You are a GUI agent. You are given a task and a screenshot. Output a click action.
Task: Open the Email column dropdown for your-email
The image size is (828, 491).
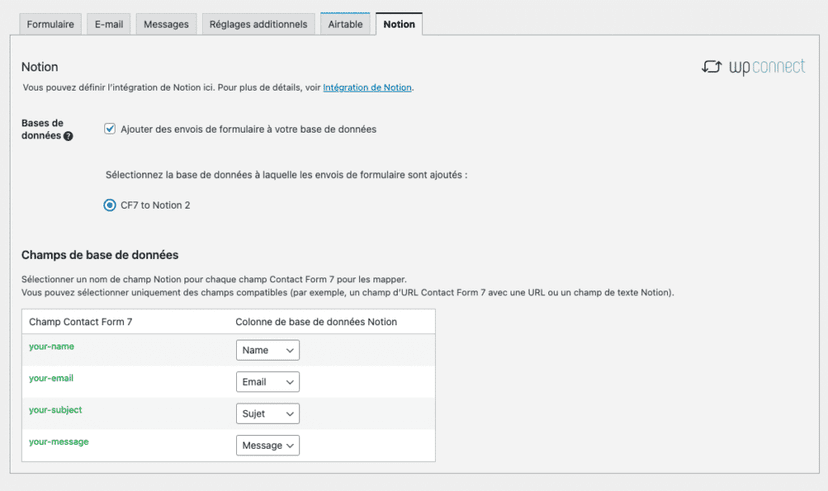268,382
